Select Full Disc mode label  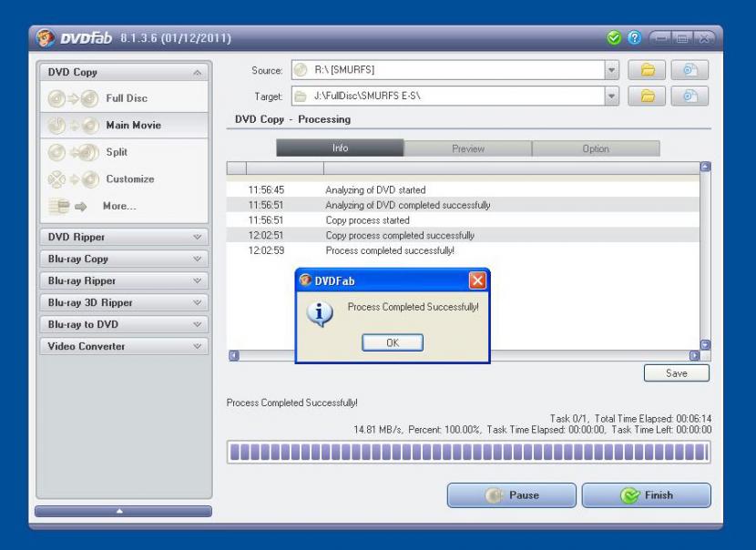[127, 98]
